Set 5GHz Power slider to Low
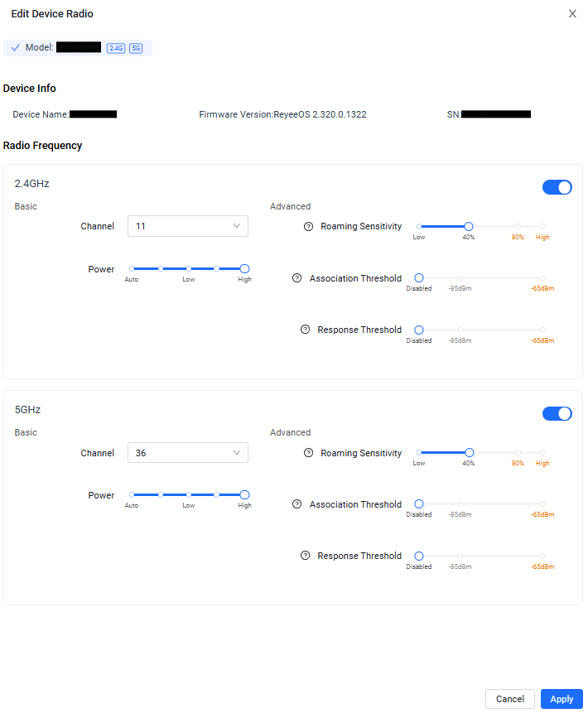The width and height of the screenshot is (588, 713). point(189,494)
